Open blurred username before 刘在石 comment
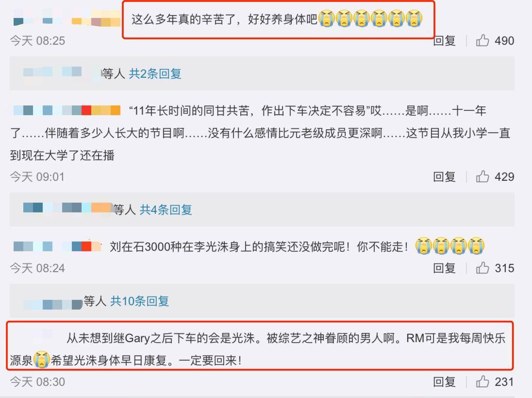Image resolution: width=532 pixels, height=398 pixels. pos(57,246)
